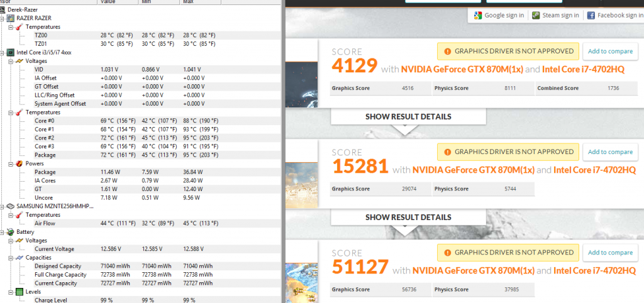
Task: Collapse Temperatures node under RAZER RAZER
Action: pos(11,26)
